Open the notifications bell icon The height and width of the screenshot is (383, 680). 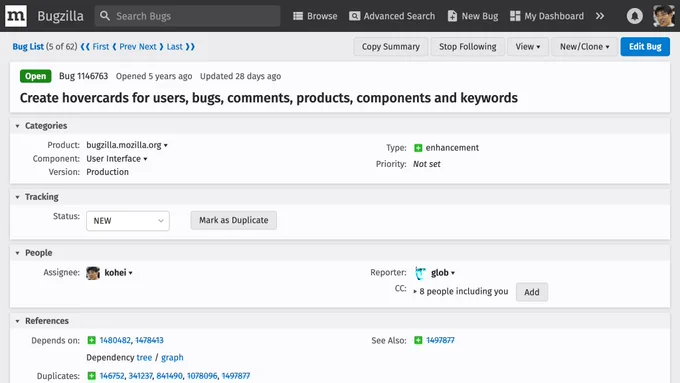pos(634,16)
